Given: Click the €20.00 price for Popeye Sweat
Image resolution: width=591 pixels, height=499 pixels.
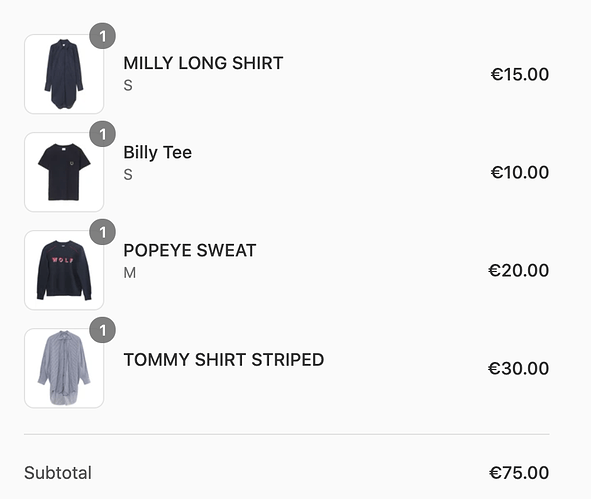Looking at the screenshot, I should click(x=518, y=270).
